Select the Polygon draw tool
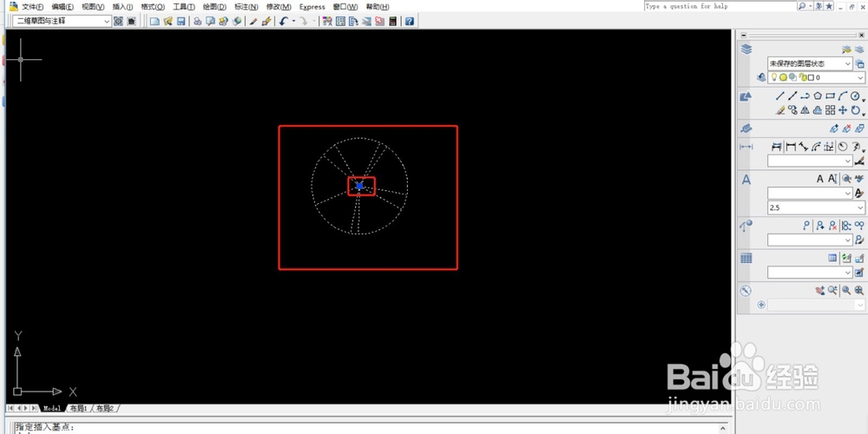This screenshot has width=868, height=434. (x=818, y=95)
